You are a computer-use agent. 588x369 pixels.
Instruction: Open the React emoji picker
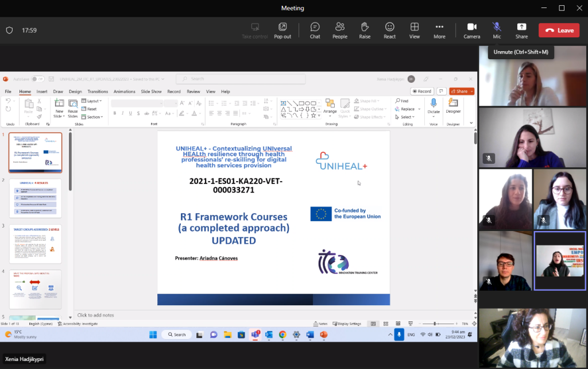[389, 30]
